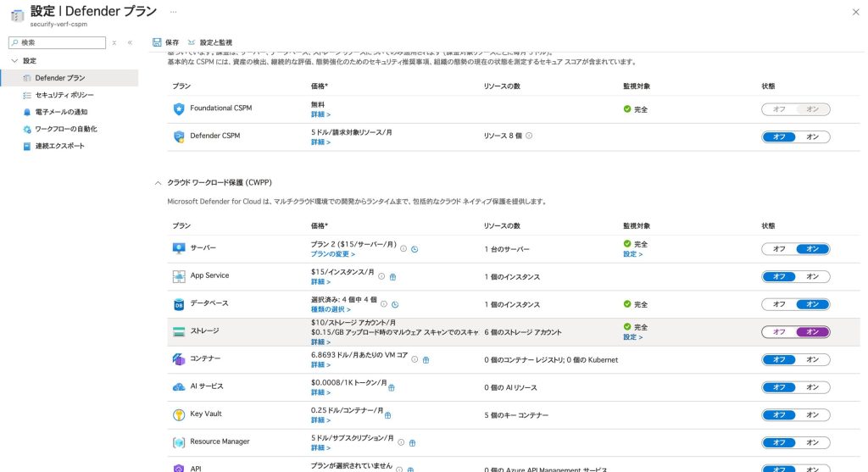Click the Foundational CSPM shield icon
The image size is (868, 472).
click(179, 108)
